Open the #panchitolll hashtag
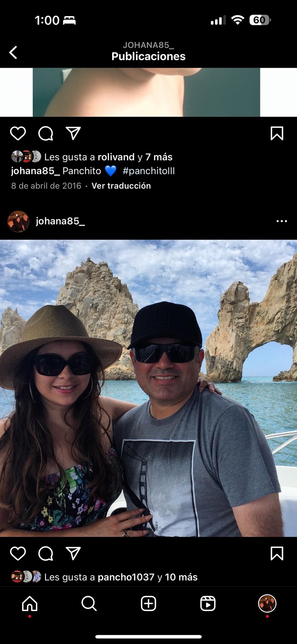297x644 pixels. (x=148, y=171)
